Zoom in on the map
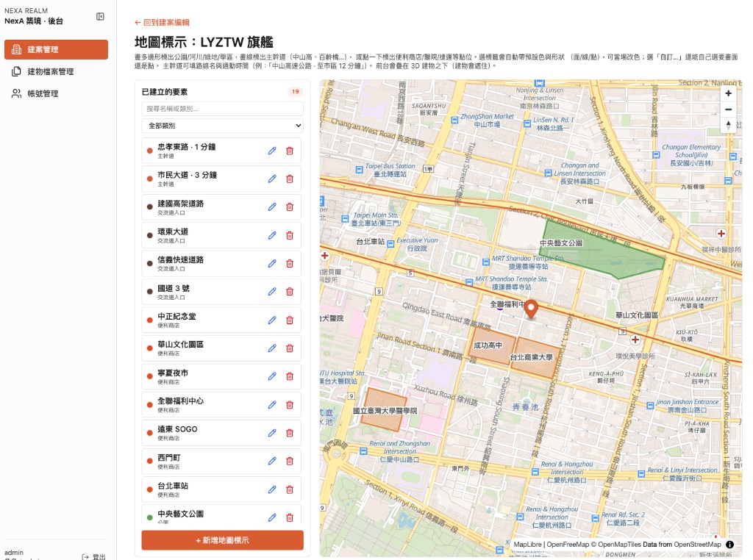This screenshot has height=560, width=753. coord(728,93)
